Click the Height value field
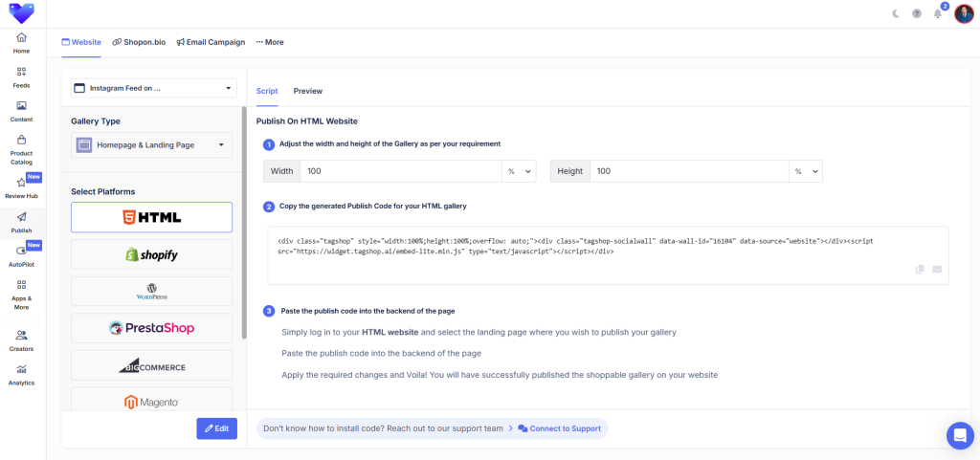This screenshot has width=980, height=460. tap(689, 171)
